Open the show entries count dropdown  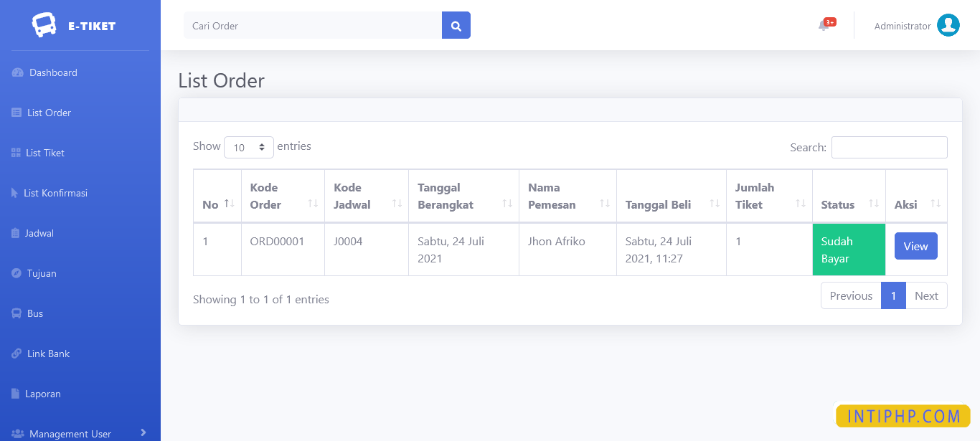[x=248, y=147]
